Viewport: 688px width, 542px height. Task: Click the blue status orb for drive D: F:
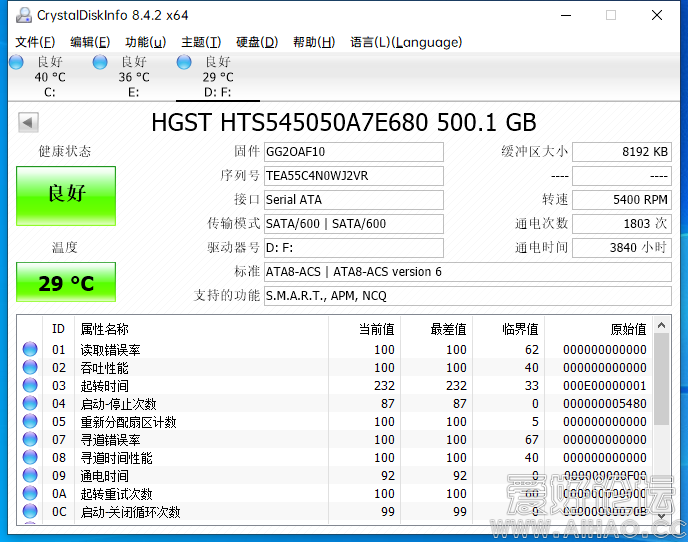pos(184,62)
